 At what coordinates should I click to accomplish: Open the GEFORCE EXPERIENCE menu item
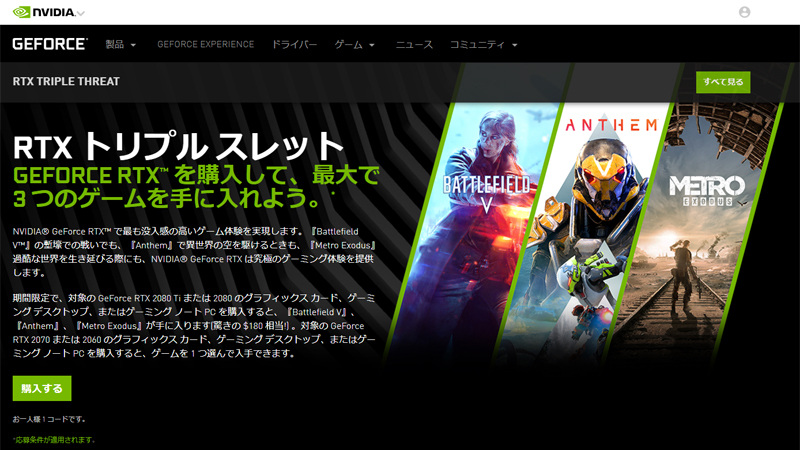click(206, 44)
